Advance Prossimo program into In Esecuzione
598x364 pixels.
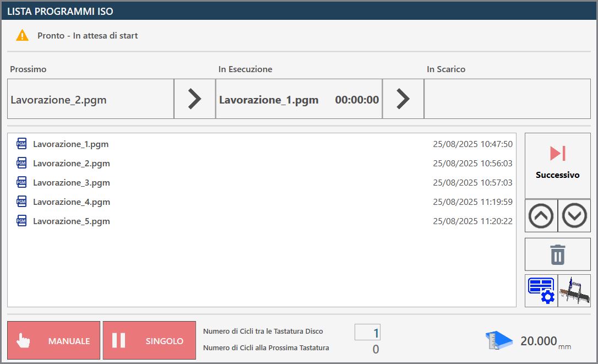pyautogui.click(x=194, y=99)
